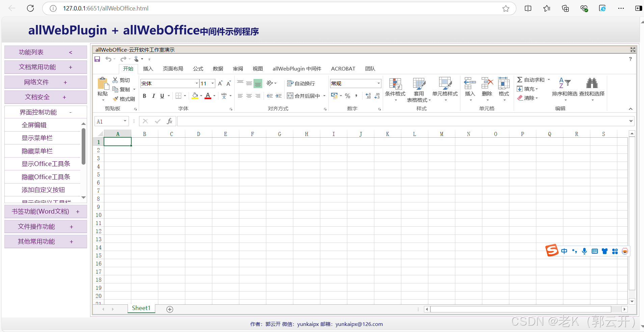Open browser split screen icon
Image resolution: width=644 pixels, height=332 pixels.
pos(528,8)
